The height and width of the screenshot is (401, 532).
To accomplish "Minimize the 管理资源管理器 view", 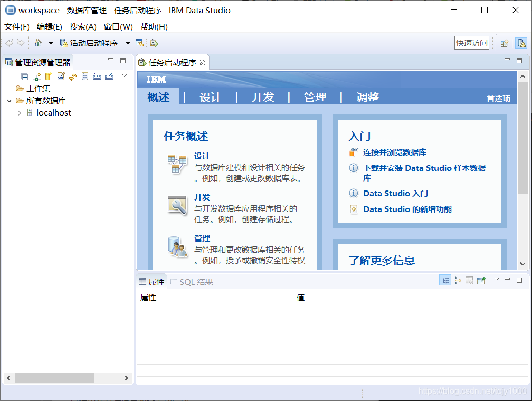I will pos(111,60).
